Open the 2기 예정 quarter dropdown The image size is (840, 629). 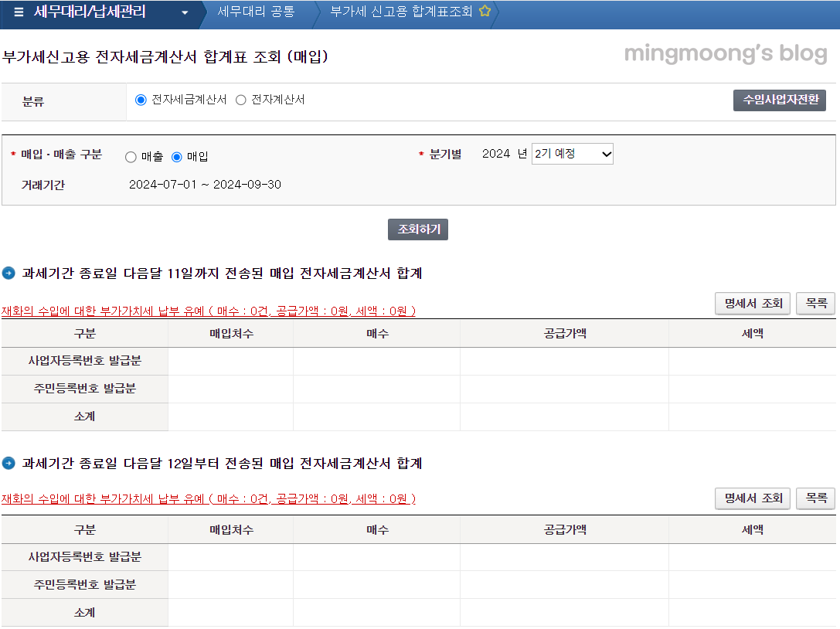(572, 153)
